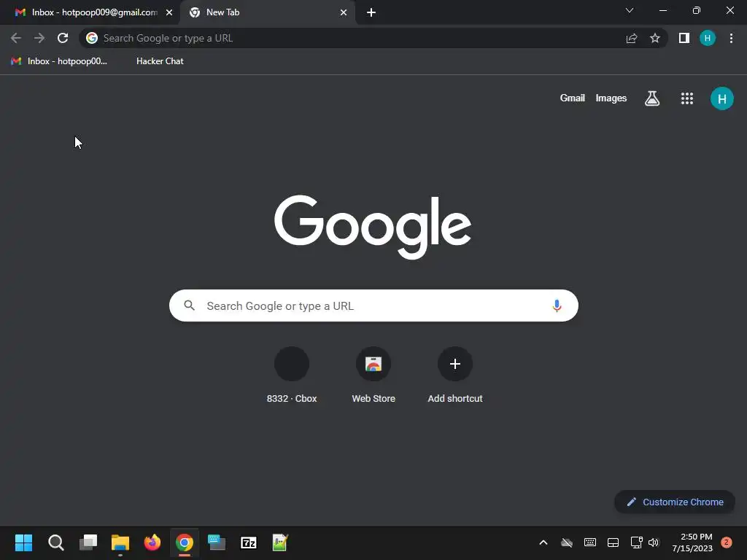Open the 7-Zip taskbar icon
This screenshot has height=560, width=747.
click(x=249, y=542)
